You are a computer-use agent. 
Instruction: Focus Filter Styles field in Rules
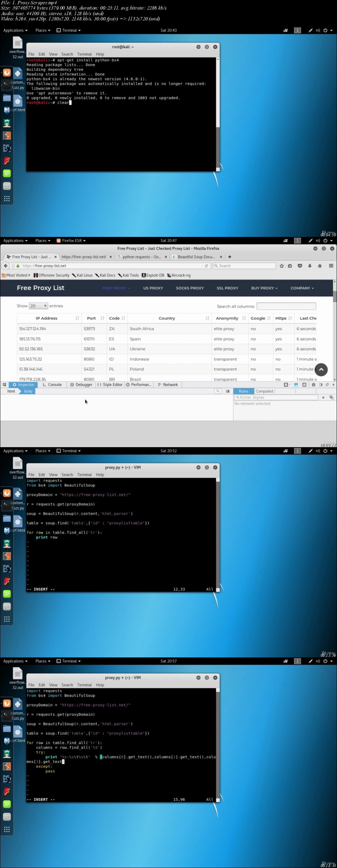click(x=276, y=397)
